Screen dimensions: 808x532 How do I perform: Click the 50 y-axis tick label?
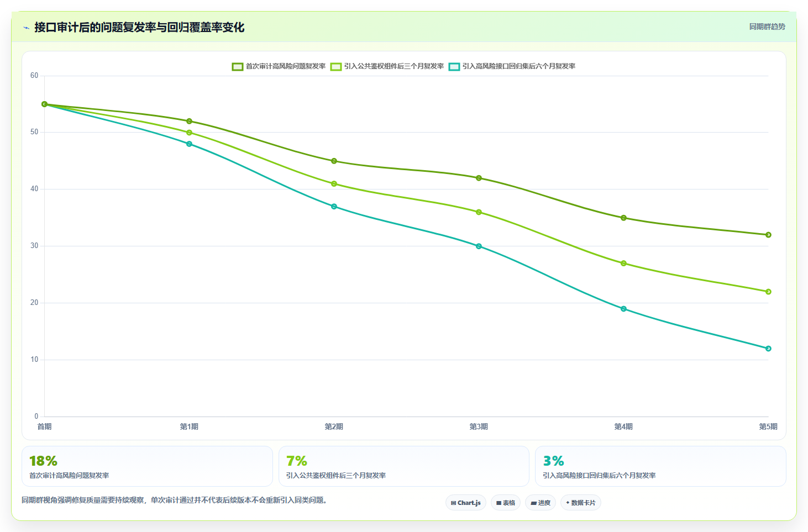pyautogui.click(x=34, y=132)
